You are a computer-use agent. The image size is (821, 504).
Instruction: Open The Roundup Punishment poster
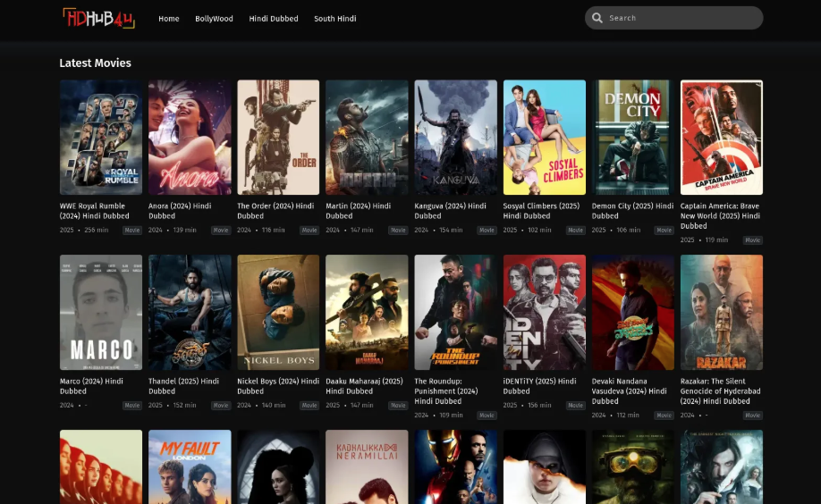pyautogui.click(x=455, y=313)
